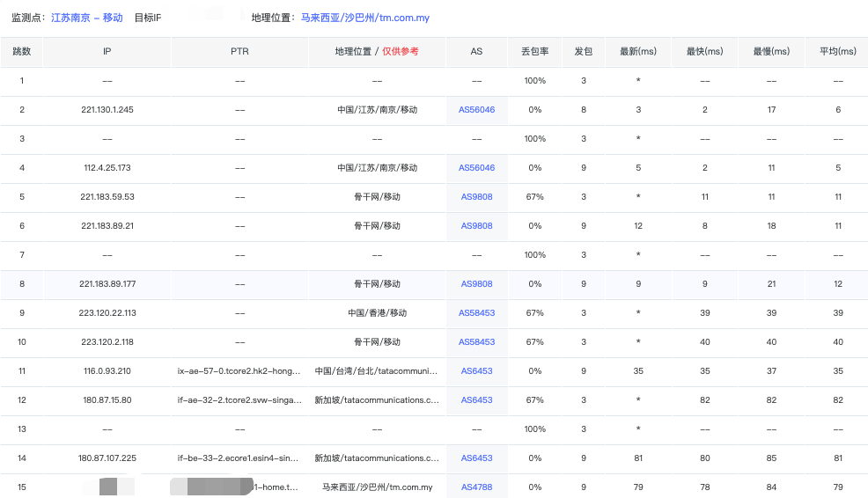Open AS6453 link for 116.0.93.210

(x=476, y=370)
